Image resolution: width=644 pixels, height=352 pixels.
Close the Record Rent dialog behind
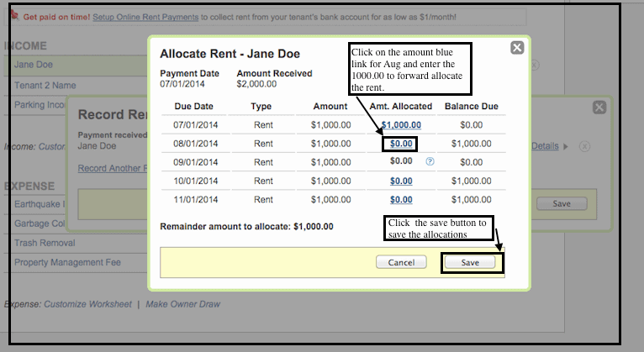(x=599, y=108)
